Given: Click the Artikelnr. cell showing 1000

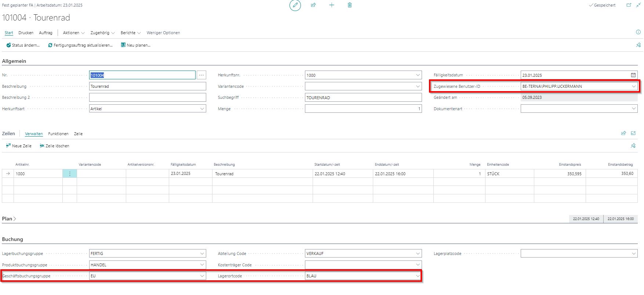Looking at the screenshot, I should coord(38,174).
